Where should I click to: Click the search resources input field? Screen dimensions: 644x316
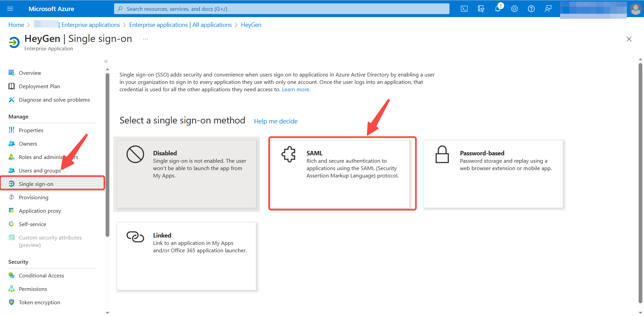282,9
